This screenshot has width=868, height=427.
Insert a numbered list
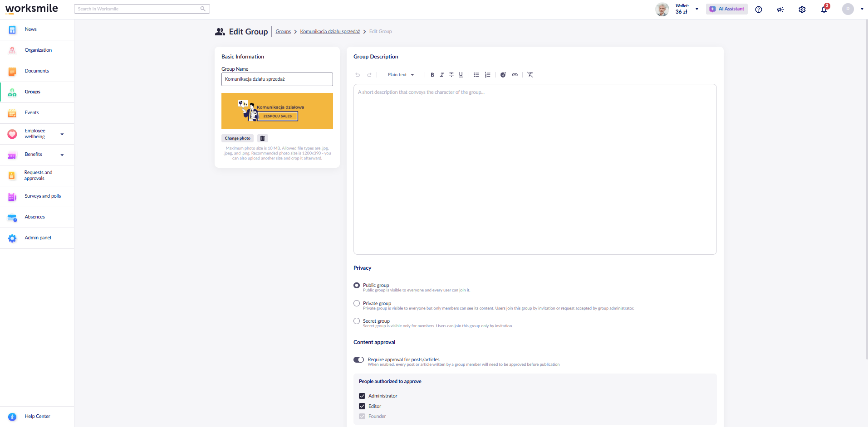(488, 75)
